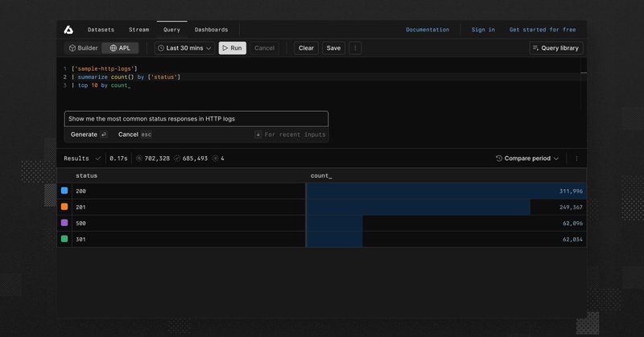Viewport: 644px width, 337px height.
Task: Click the 4 rows returned icon
Action: click(215, 158)
